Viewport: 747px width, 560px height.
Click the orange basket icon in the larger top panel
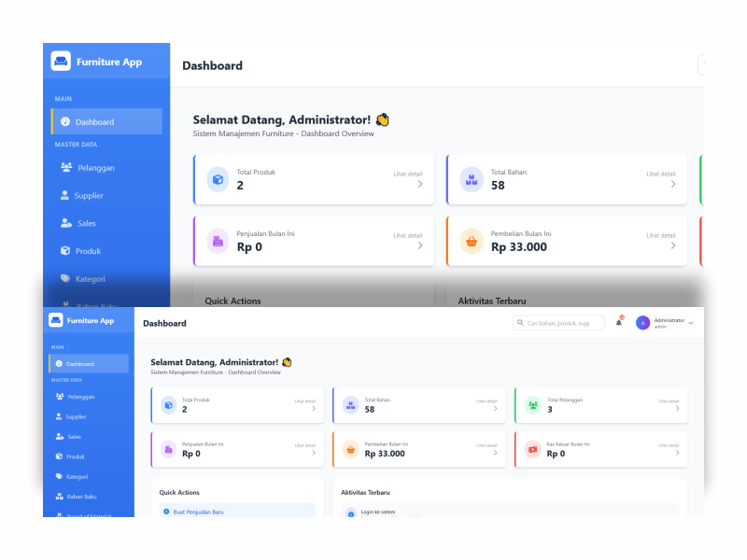click(472, 241)
